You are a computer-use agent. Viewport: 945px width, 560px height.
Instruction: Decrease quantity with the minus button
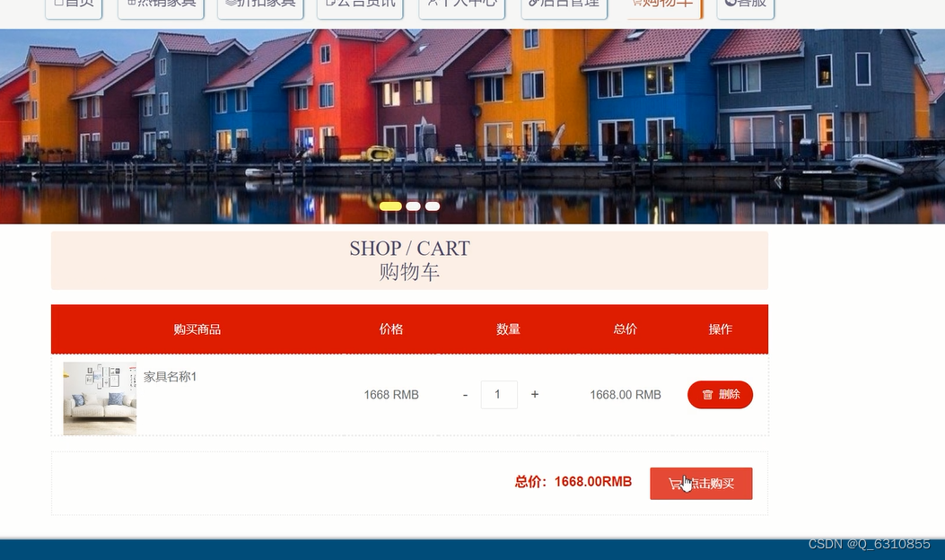click(465, 395)
